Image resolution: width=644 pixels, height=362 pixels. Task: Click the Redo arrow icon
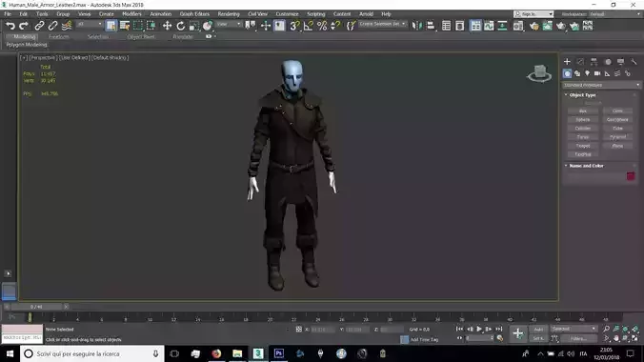[x=24, y=26]
